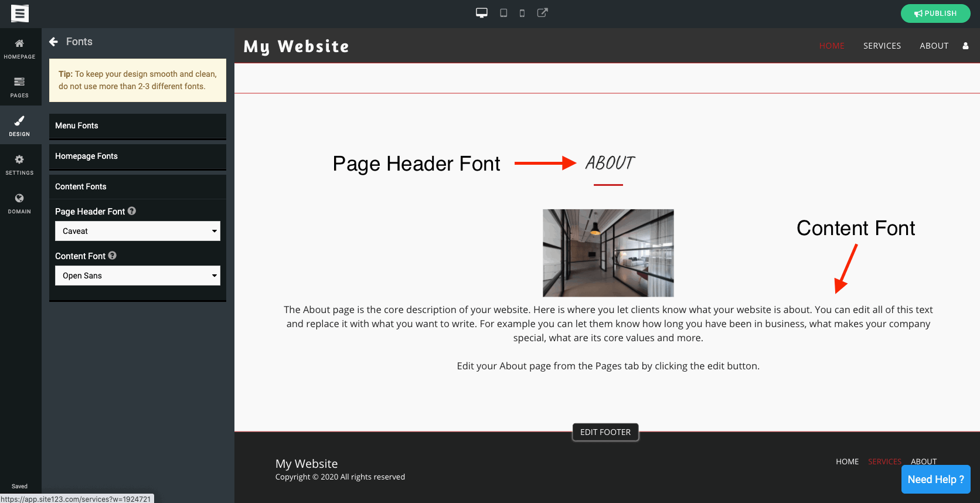Click the user account icon in site menu
980x503 pixels.
tap(965, 46)
